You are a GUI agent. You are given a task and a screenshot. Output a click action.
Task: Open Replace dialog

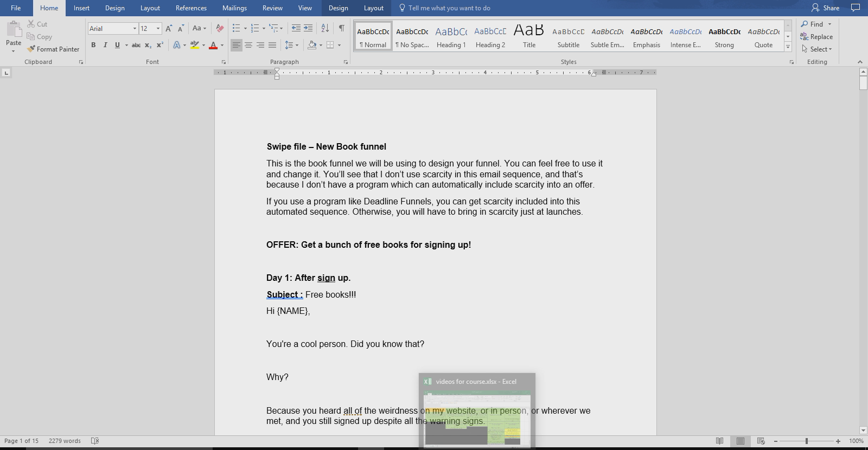pos(816,36)
